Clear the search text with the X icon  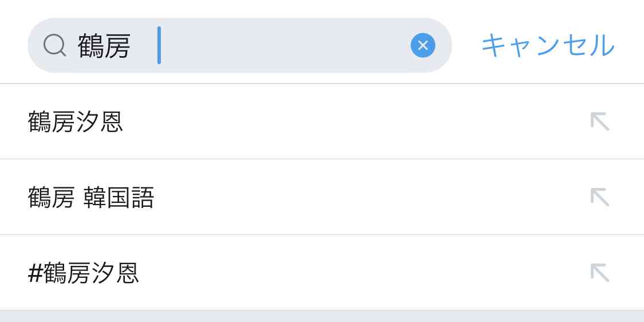click(x=422, y=45)
